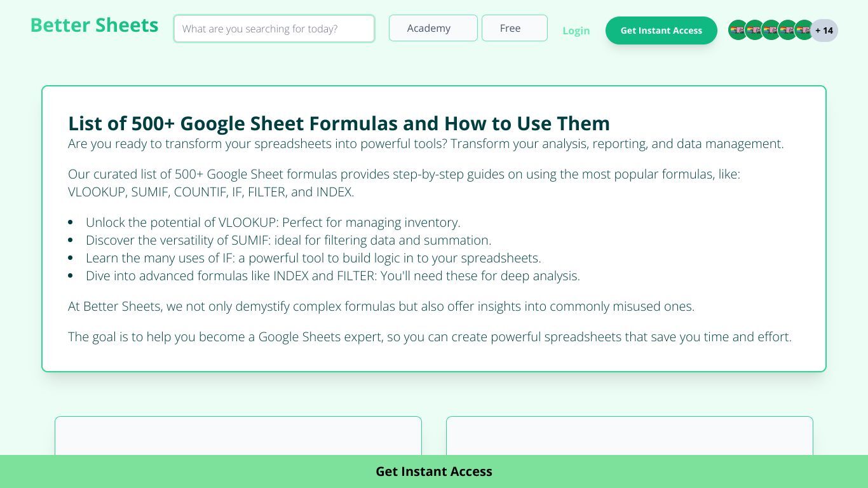Click the header Get Instant Access button
Screen dimensions: 868x488
661,30
